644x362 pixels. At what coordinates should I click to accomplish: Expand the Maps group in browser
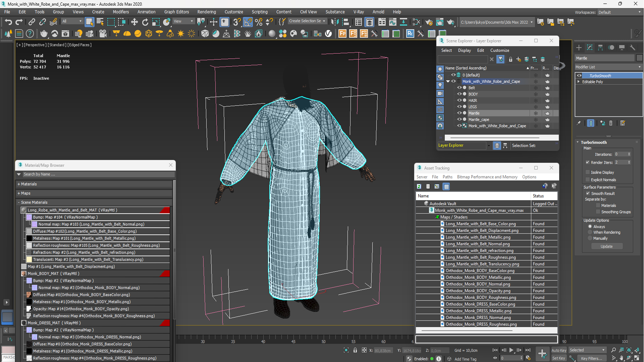19,193
